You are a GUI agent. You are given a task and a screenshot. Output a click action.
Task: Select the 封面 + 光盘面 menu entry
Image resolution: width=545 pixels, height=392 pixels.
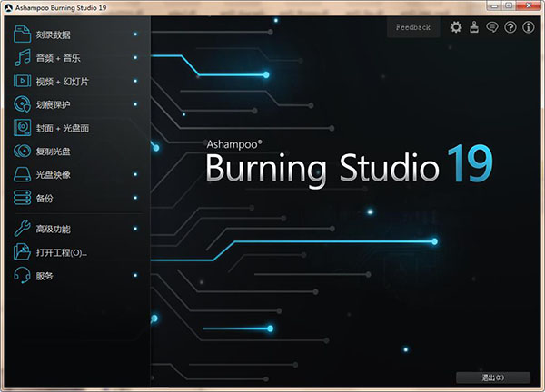(77, 127)
